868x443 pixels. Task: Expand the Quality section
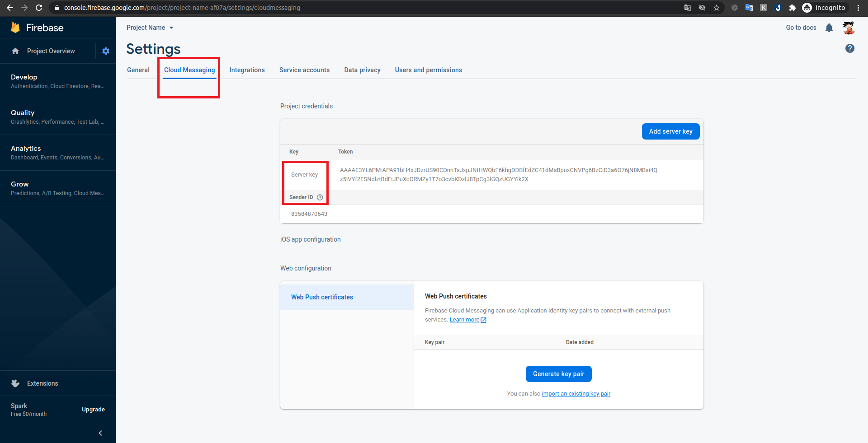tap(58, 117)
